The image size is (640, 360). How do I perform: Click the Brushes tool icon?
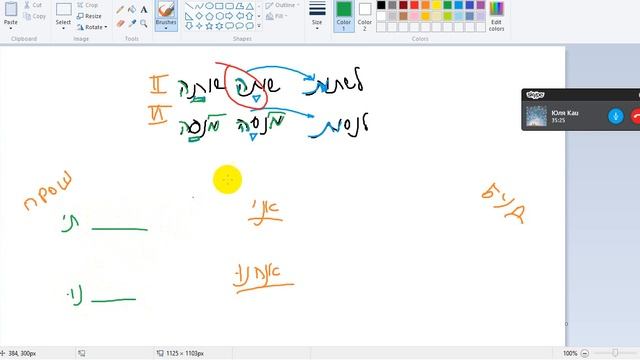coord(166,9)
